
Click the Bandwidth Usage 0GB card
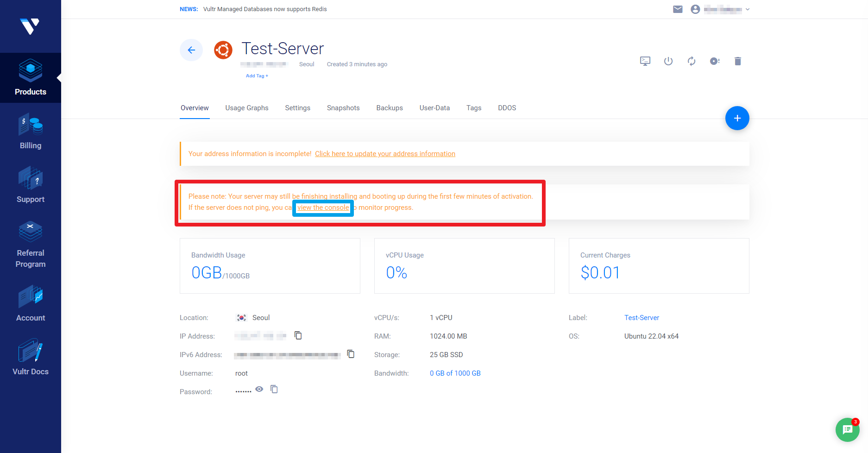[x=270, y=266]
